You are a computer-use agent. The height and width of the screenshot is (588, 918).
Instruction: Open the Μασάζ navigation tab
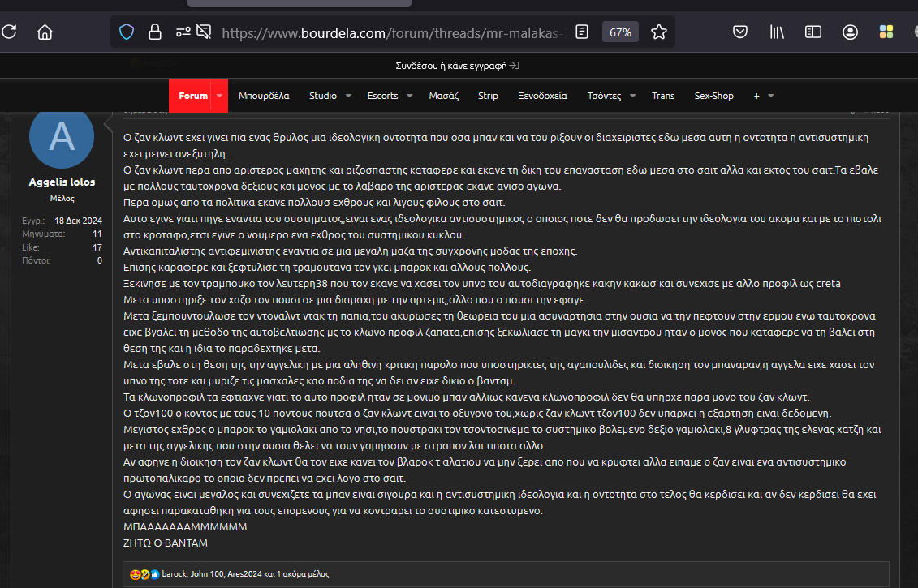(x=444, y=96)
